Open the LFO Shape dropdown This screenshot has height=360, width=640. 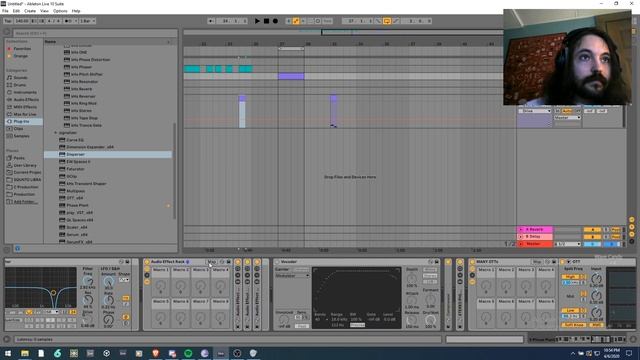coord(124,280)
